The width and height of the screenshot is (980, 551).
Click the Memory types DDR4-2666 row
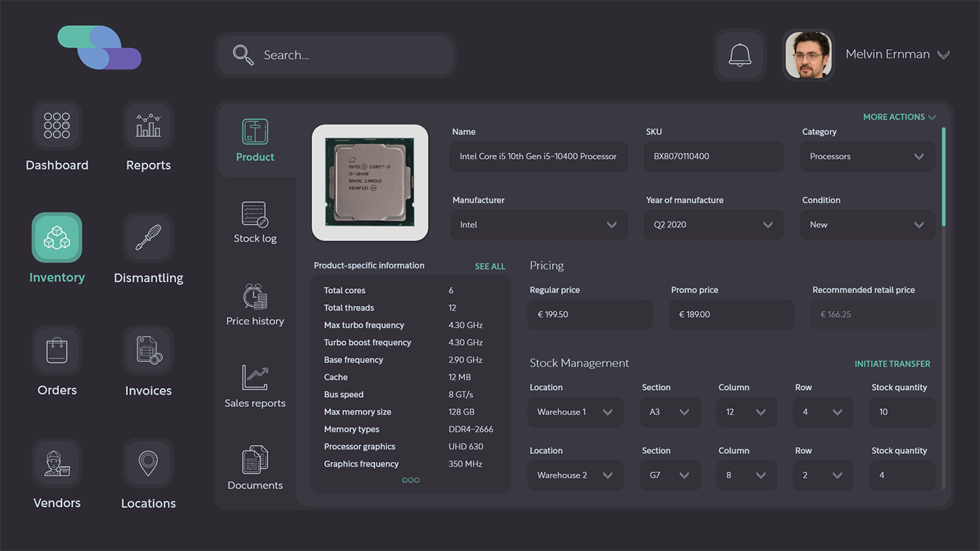(411, 429)
